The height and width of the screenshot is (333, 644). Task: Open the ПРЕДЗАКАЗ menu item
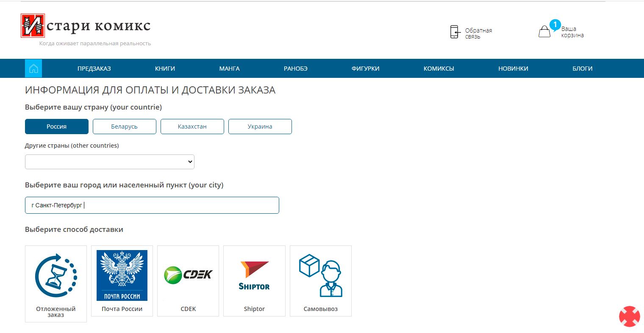click(x=94, y=69)
